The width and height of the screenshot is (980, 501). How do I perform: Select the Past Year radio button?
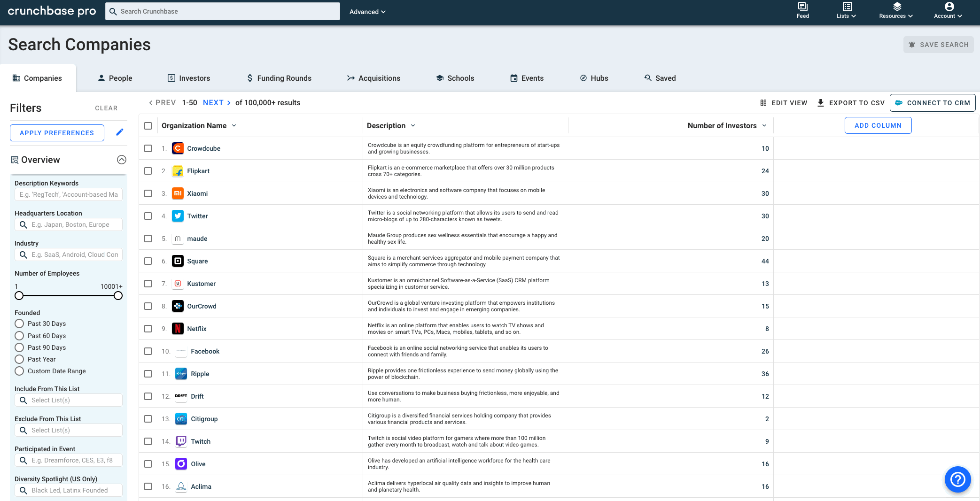tap(19, 359)
